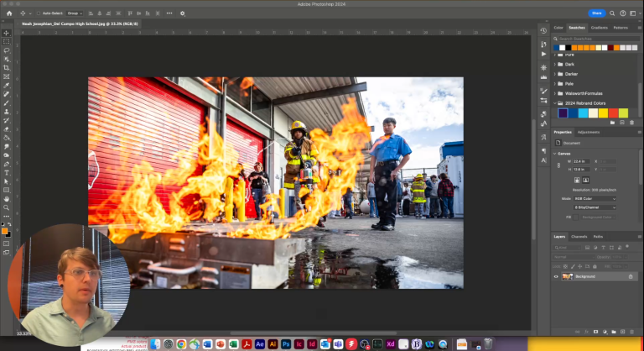
Task: Delete layer using the Layers trash icon
Action: click(x=631, y=332)
